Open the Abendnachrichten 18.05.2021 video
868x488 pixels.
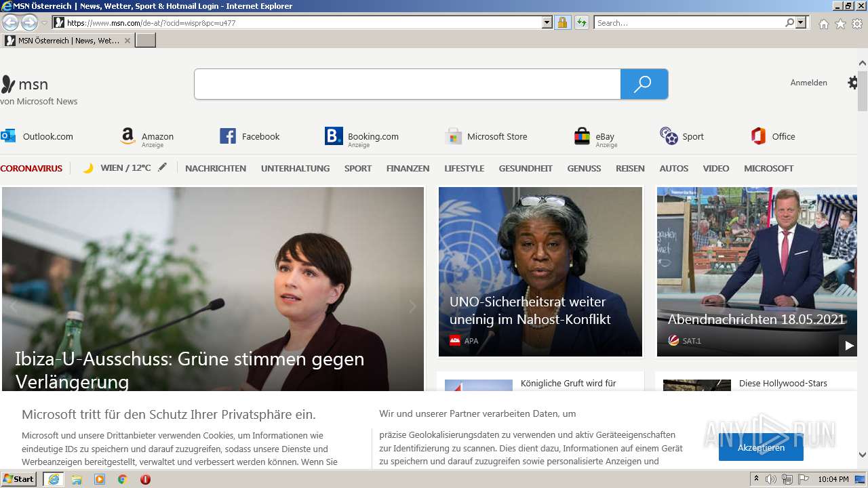(x=757, y=272)
